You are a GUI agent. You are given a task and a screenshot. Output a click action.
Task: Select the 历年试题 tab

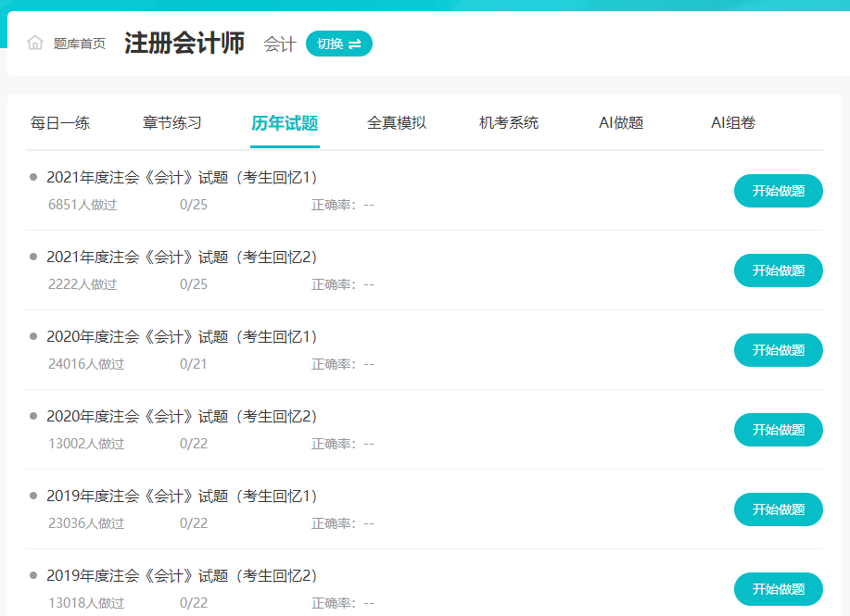[x=285, y=121]
